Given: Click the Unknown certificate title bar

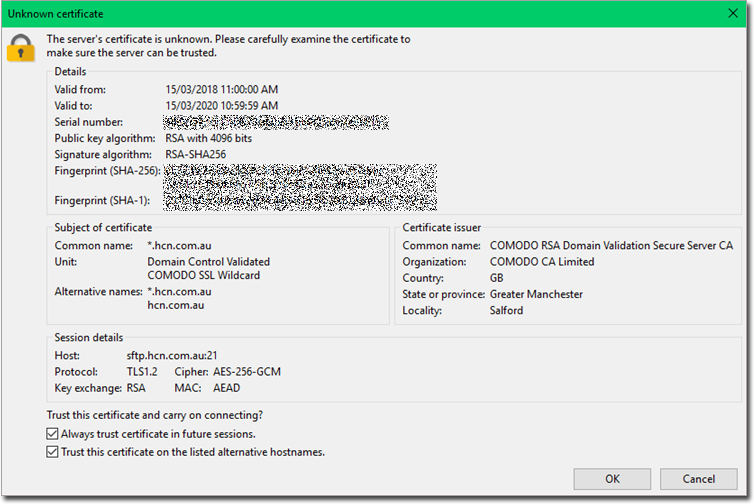Looking at the screenshot, I should [x=300, y=14].
